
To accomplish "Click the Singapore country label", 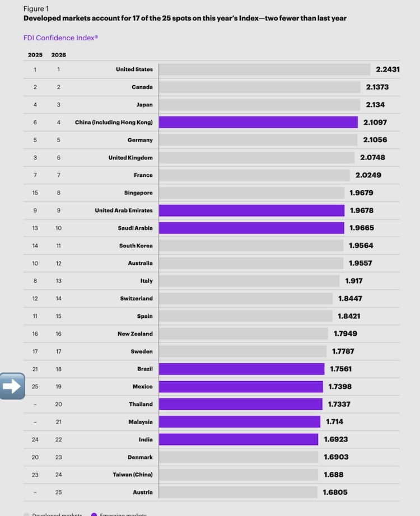I will (x=138, y=193).
